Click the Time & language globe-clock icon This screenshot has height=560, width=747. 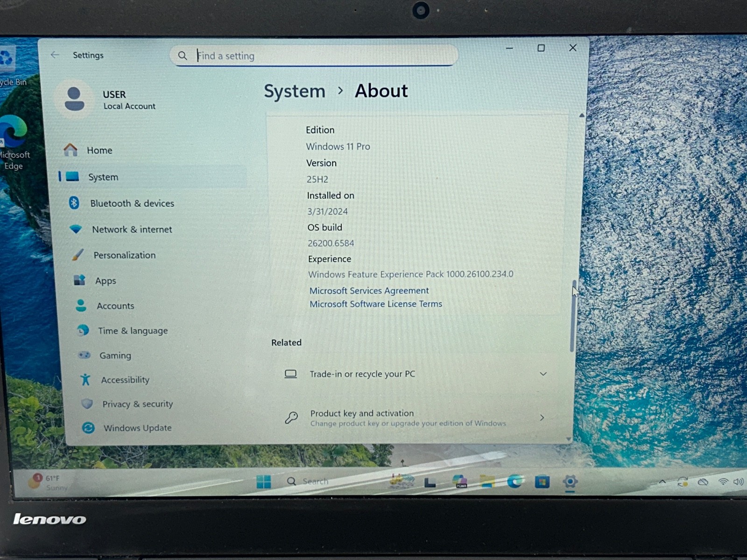pos(83,330)
